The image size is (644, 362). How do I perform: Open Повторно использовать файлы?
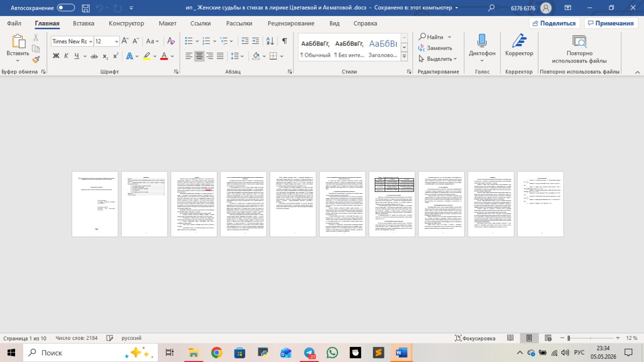point(579,49)
